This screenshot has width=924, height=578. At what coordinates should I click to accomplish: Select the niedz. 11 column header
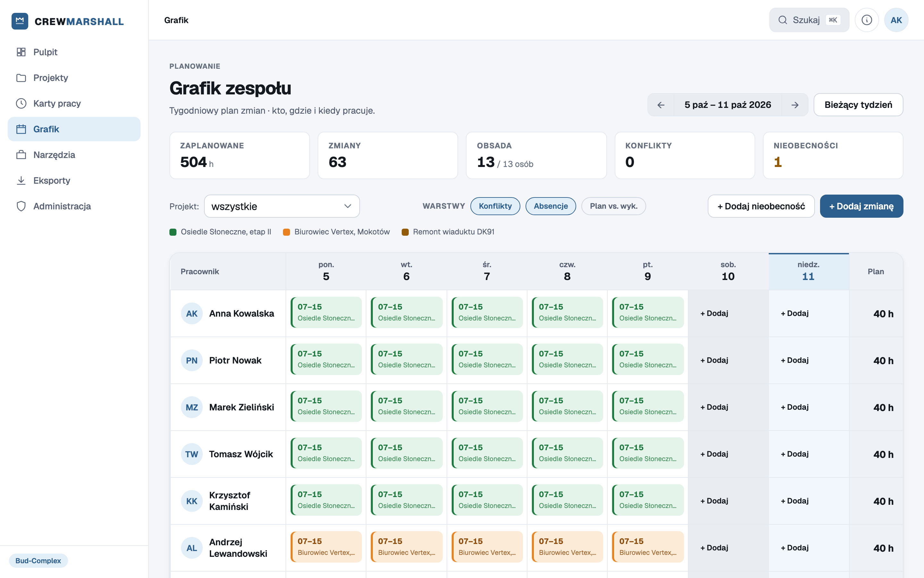pos(808,271)
